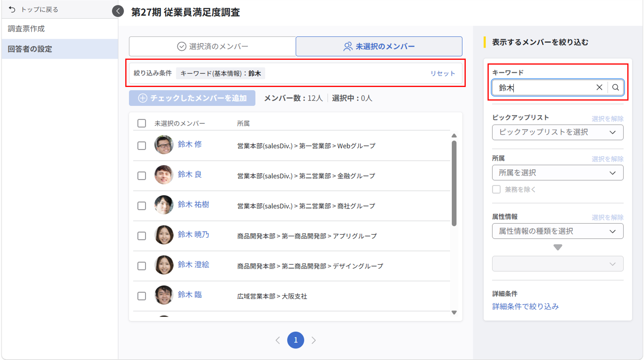Open 調査票作成 in the sidebar
Image resolution: width=644 pixels, height=360 pixels.
(60, 29)
